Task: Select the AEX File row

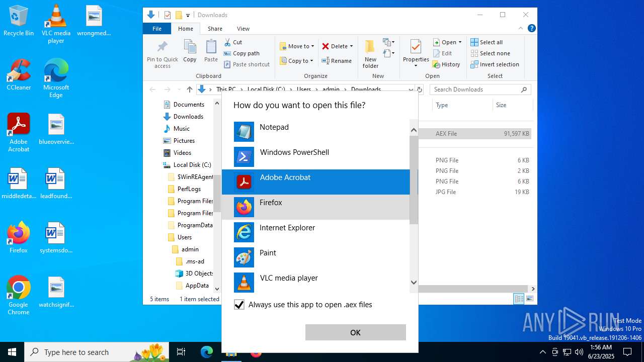Action: (x=475, y=134)
